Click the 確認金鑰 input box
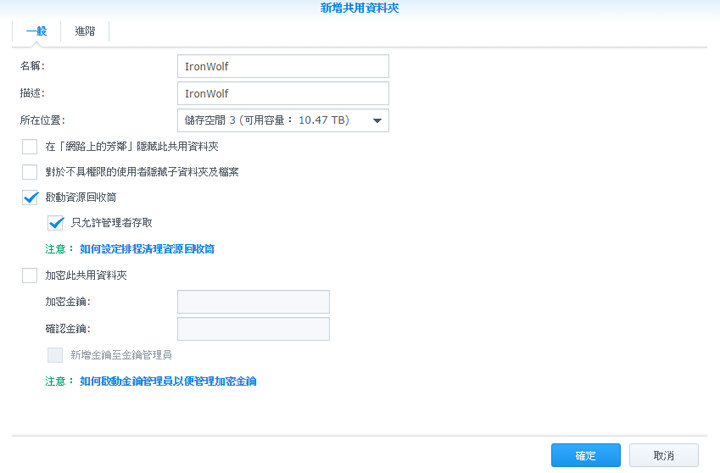 point(253,329)
